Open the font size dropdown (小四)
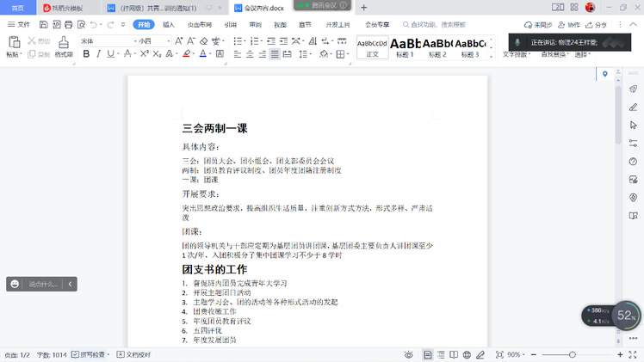Screen dimensions: 644x362 [x=148, y=40]
